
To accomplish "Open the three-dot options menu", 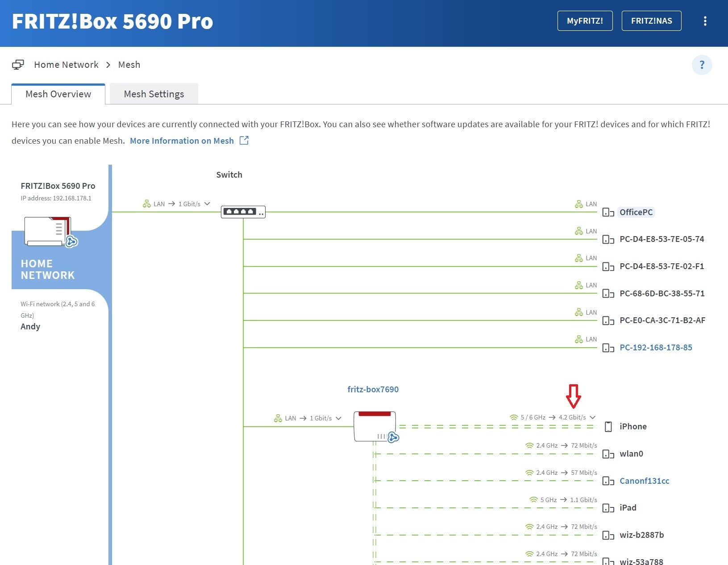I will (705, 21).
